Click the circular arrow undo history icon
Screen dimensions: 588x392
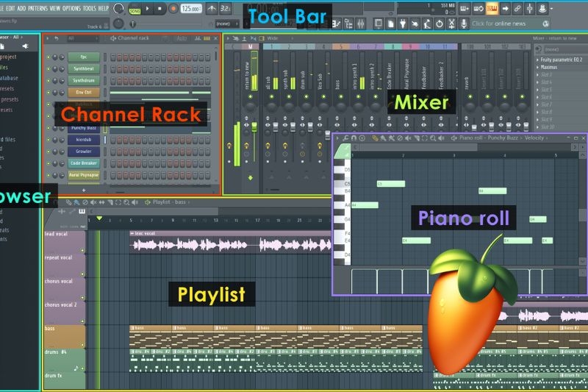440,24
